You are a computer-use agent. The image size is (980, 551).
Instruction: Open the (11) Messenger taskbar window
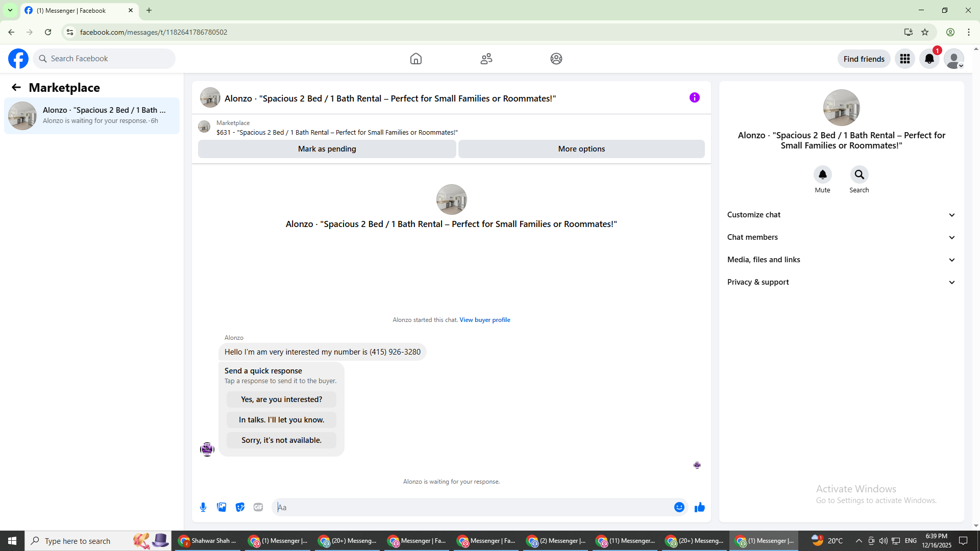click(625, 541)
